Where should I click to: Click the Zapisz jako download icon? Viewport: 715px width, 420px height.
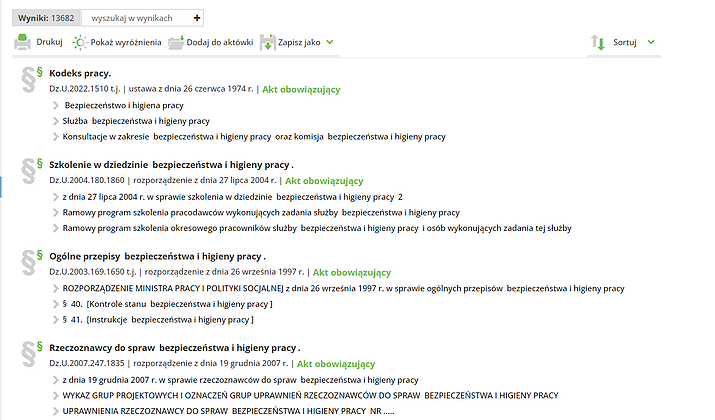pos(267,43)
